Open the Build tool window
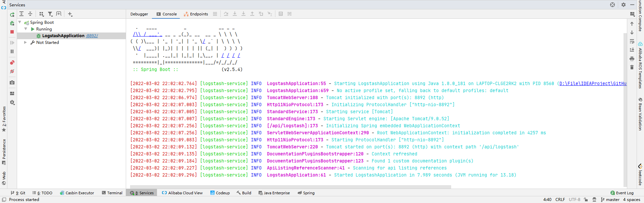Screen dimensions: 644x203 pyautogui.click(x=244, y=193)
